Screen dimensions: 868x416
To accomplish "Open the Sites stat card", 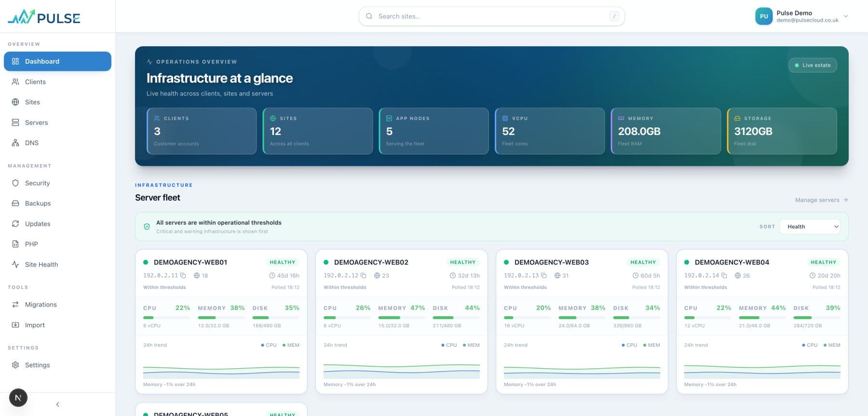I will [x=318, y=131].
